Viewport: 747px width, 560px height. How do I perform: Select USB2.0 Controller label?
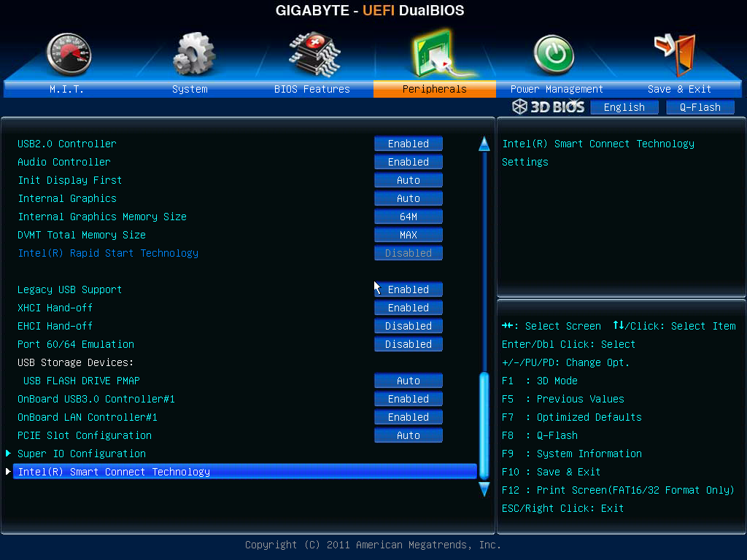(x=66, y=144)
